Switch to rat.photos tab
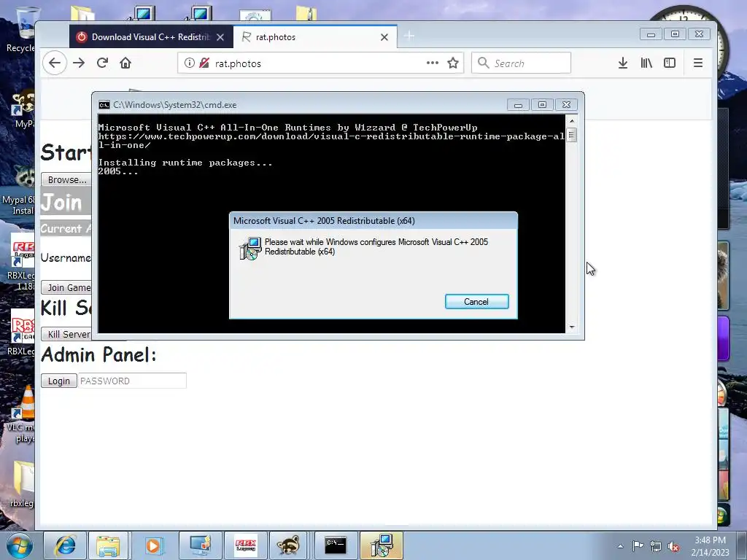This screenshot has width=747, height=560. click(x=315, y=36)
